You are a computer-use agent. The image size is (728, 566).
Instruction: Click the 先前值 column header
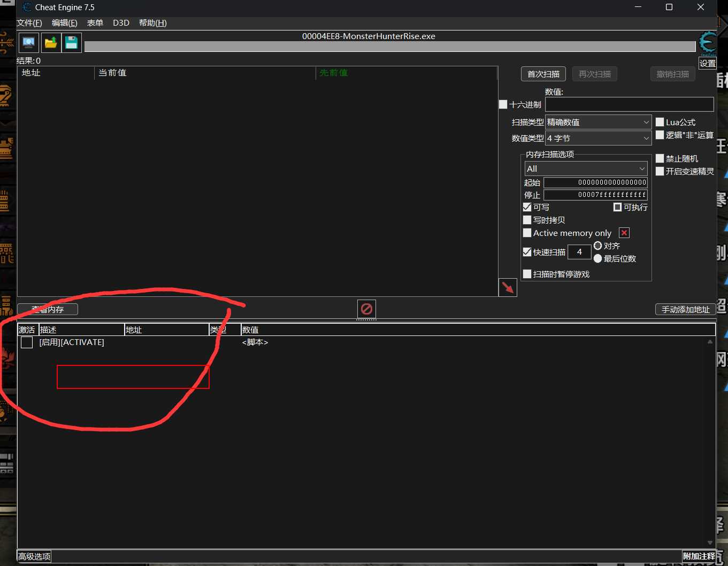tap(407, 73)
